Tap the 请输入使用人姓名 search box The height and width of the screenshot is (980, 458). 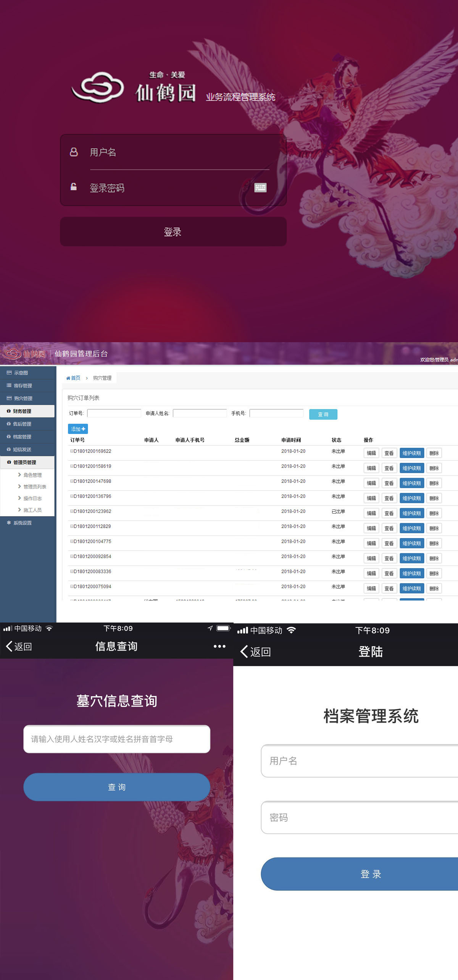(x=117, y=739)
